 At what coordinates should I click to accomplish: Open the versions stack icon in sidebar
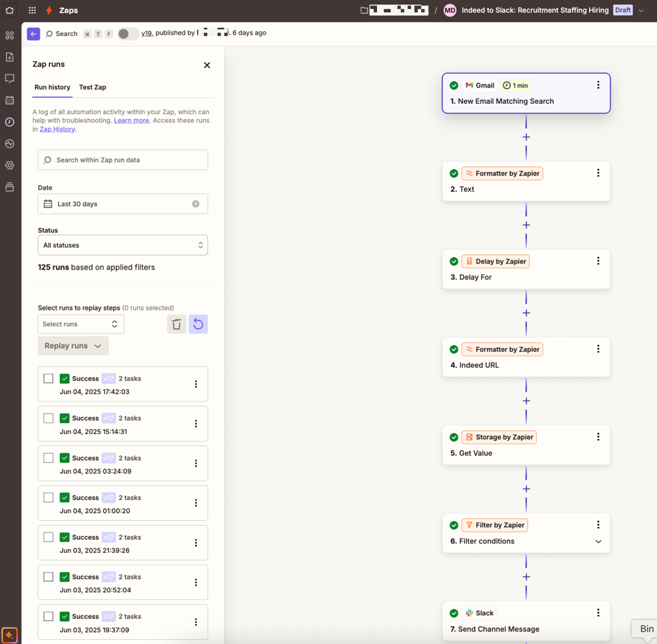pos(10,187)
